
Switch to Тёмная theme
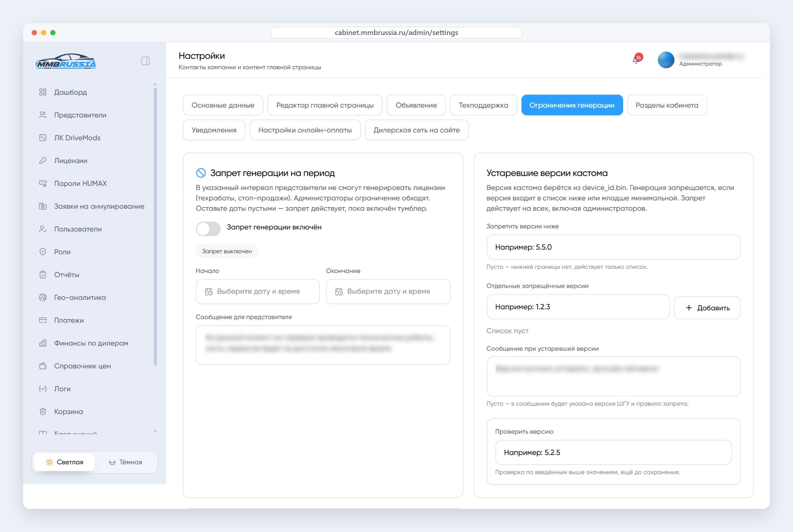[x=125, y=462]
